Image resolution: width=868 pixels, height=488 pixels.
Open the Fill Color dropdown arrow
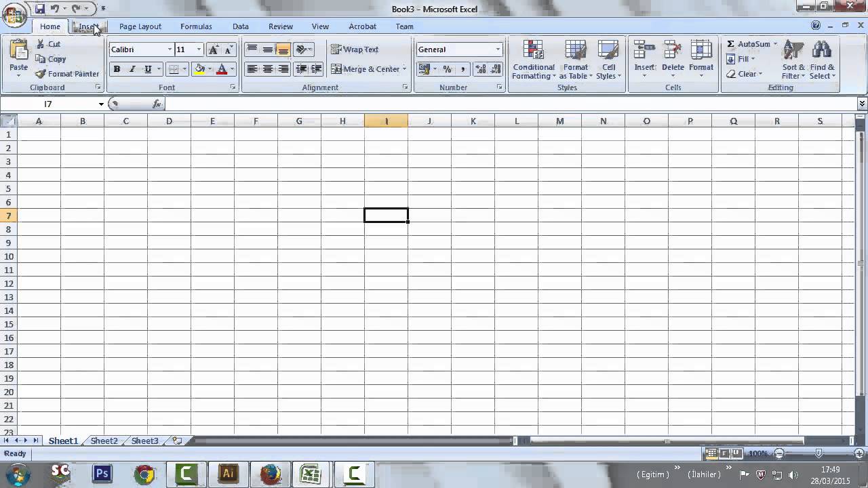click(208, 69)
